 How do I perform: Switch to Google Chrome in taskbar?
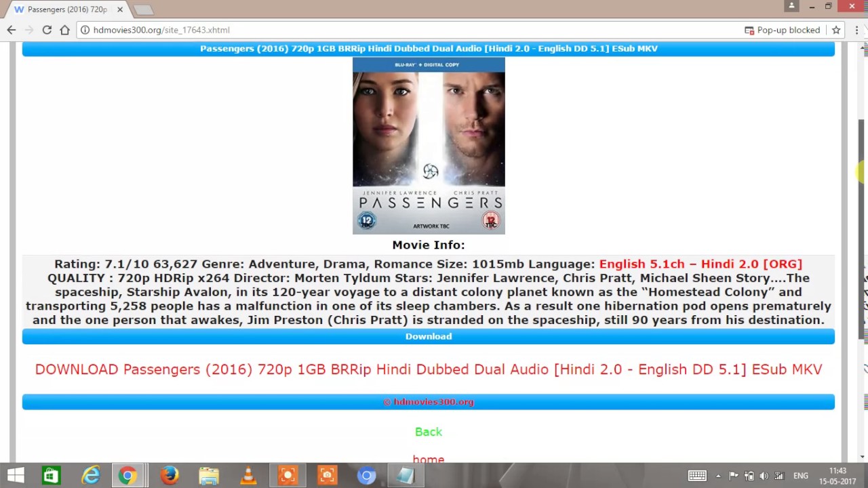click(x=127, y=475)
